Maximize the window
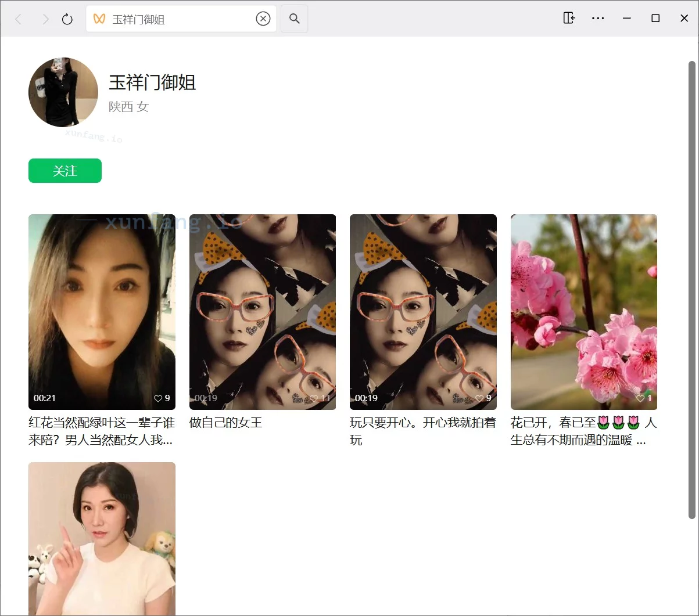Screen dimensions: 699x616 coord(655,18)
